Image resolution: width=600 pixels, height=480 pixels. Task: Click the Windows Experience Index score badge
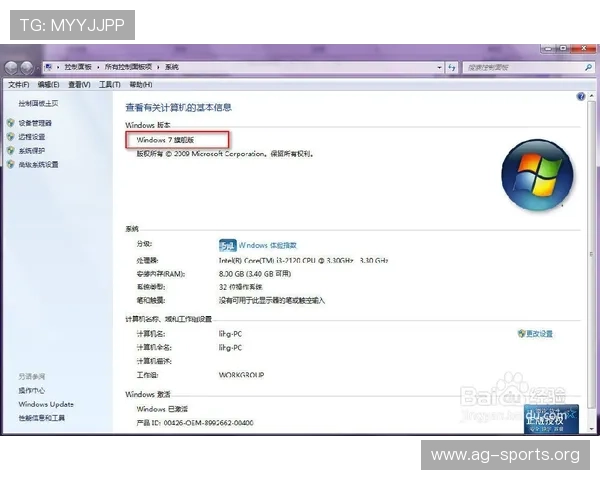click(x=227, y=245)
